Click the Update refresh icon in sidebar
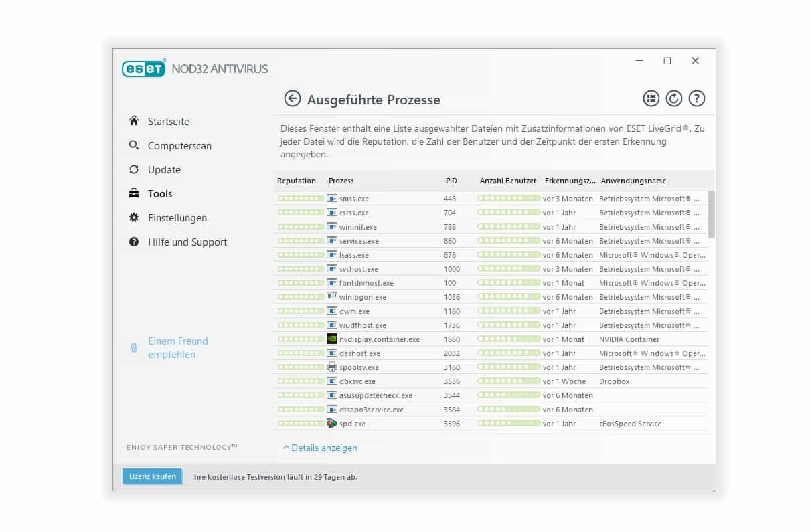This screenshot has width=810, height=532. pos(134,169)
